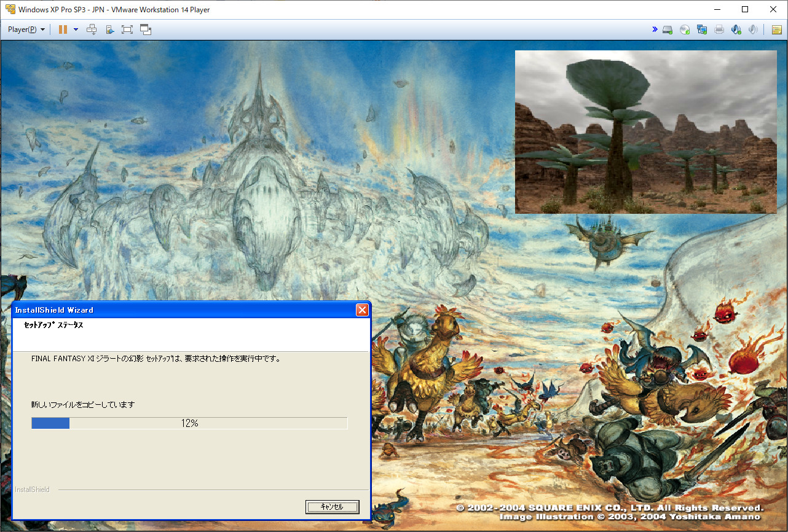This screenshot has width=788, height=532.
Task: Expand the power options dropdown arrow
Action: tap(76, 29)
